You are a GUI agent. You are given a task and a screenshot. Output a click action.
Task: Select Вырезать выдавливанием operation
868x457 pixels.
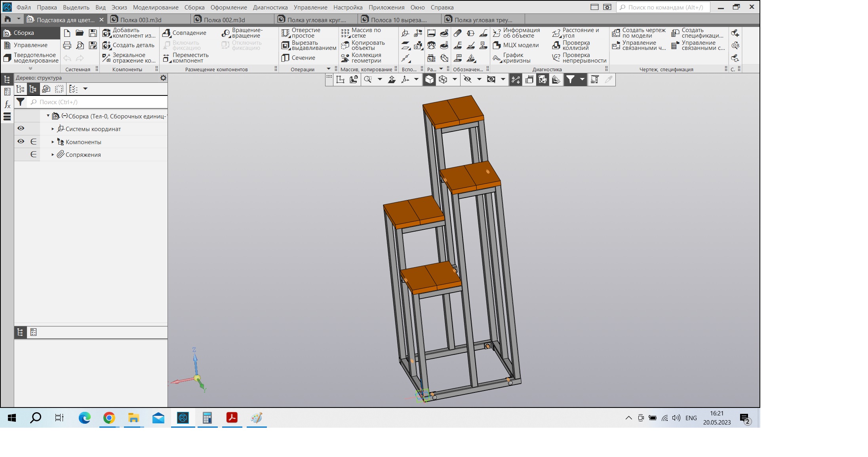click(309, 45)
